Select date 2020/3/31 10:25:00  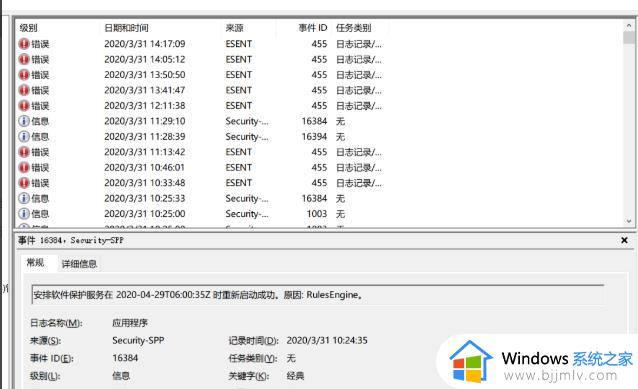[144, 214]
